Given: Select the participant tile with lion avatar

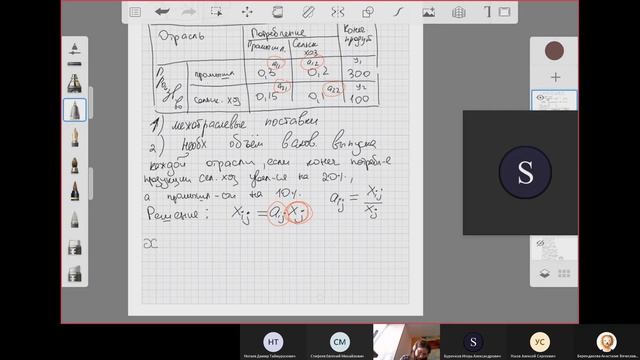Looking at the screenshot, I should point(606,342).
